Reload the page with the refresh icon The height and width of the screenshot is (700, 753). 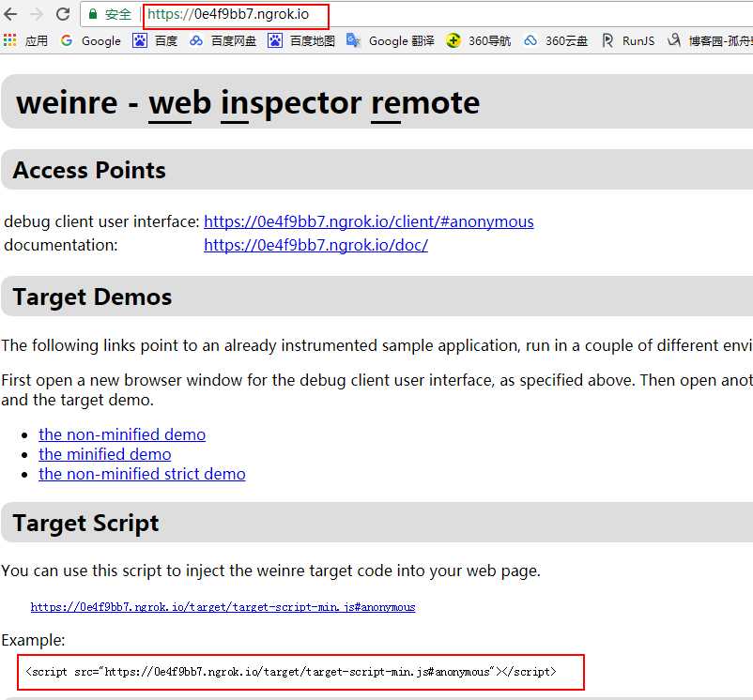click(63, 14)
